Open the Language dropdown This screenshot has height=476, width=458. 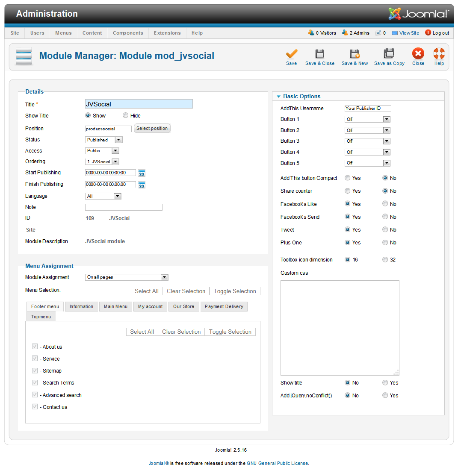coord(103,196)
